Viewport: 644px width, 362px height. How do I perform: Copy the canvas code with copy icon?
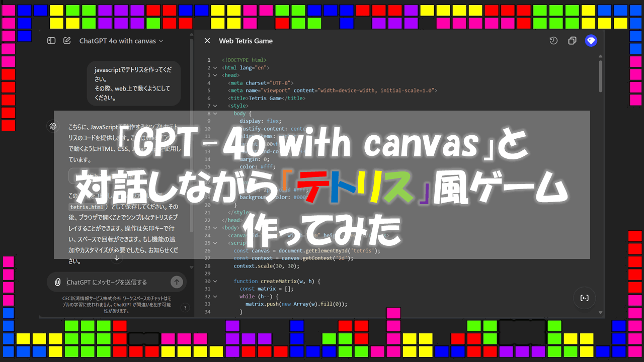point(572,41)
